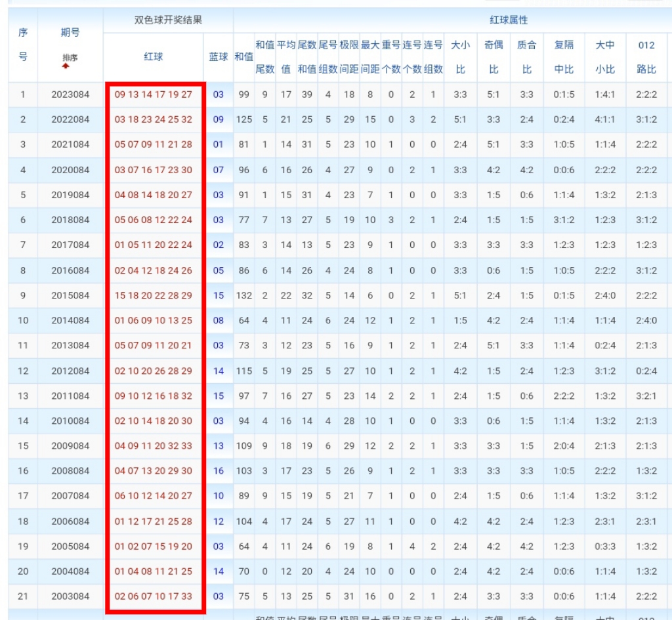The width and height of the screenshot is (672, 620).
Task: Click red balls 05 07 09 11 21 28
Action: point(154,144)
